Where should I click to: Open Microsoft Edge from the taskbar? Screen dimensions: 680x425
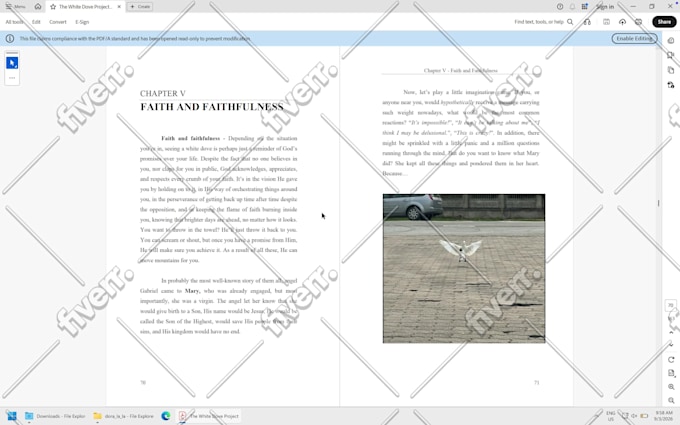(166, 416)
